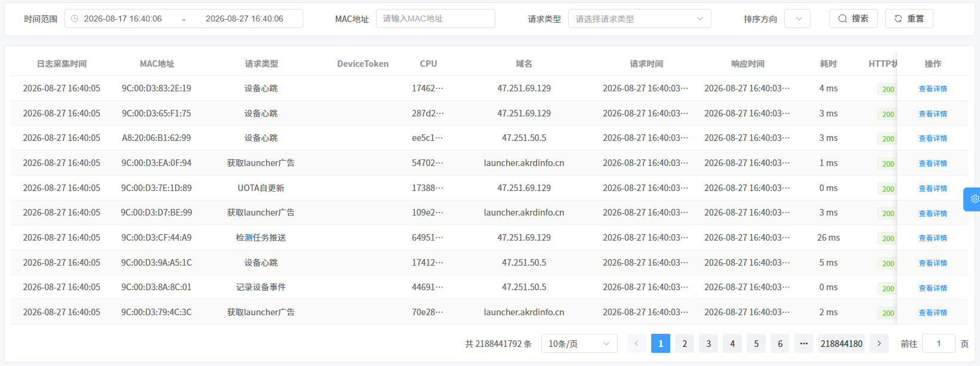The width and height of the screenshot is (980, 366).
Task: Click the 5 ms duration cell
Action: pyautogui.click(x=828, y=262)
